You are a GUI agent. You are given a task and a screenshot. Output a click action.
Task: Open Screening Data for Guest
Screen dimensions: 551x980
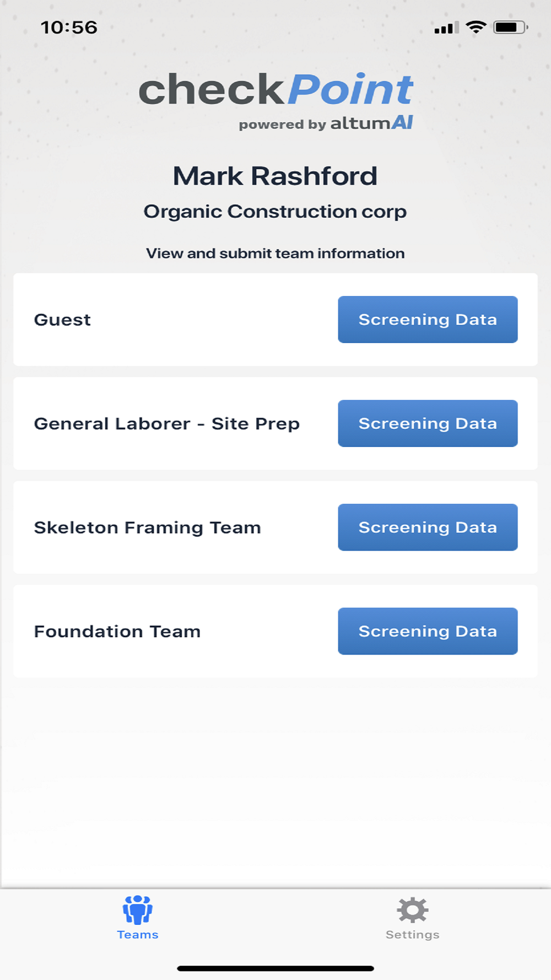(428, 320)
